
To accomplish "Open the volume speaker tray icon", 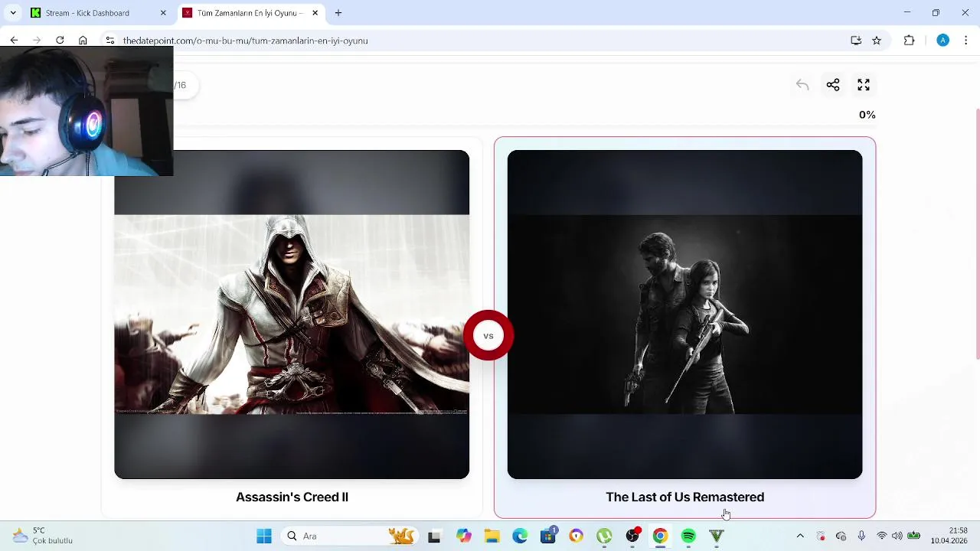I will [897, 536].
